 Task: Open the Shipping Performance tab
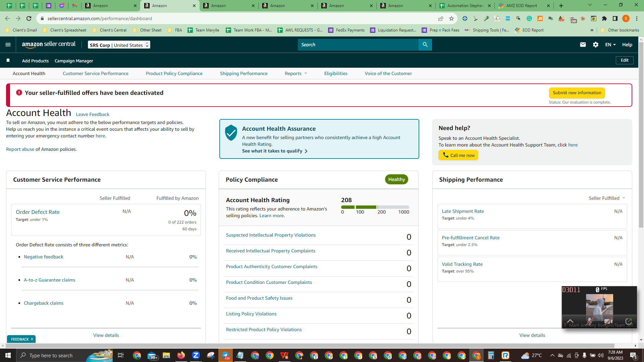(244, 73)
